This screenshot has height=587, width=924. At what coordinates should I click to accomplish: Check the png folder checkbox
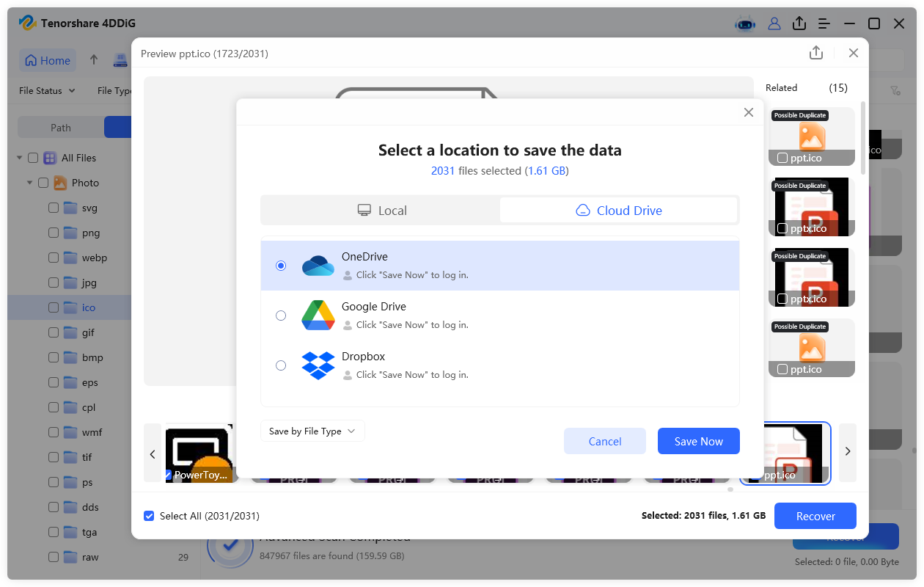pos(54,233)
